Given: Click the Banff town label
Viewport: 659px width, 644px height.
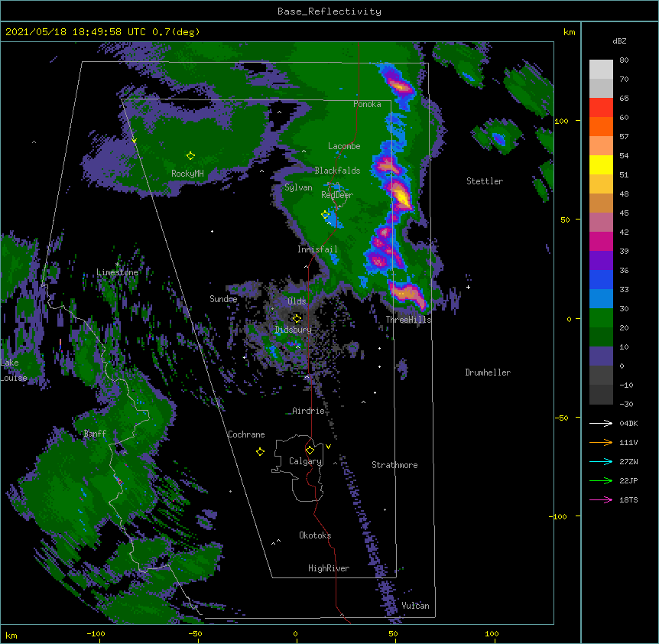Looking at the screenshot, I should tap(95, 434).
